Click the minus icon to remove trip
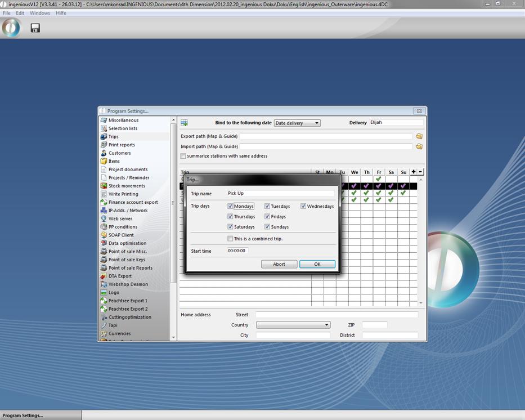The image size is (525, 420). pyautogui.click(x=420, y=172)
